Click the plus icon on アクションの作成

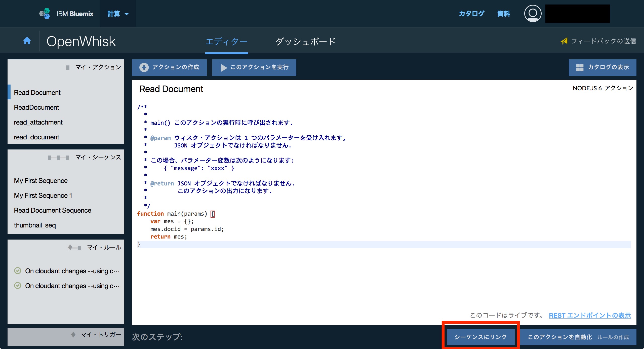[144, 67]
